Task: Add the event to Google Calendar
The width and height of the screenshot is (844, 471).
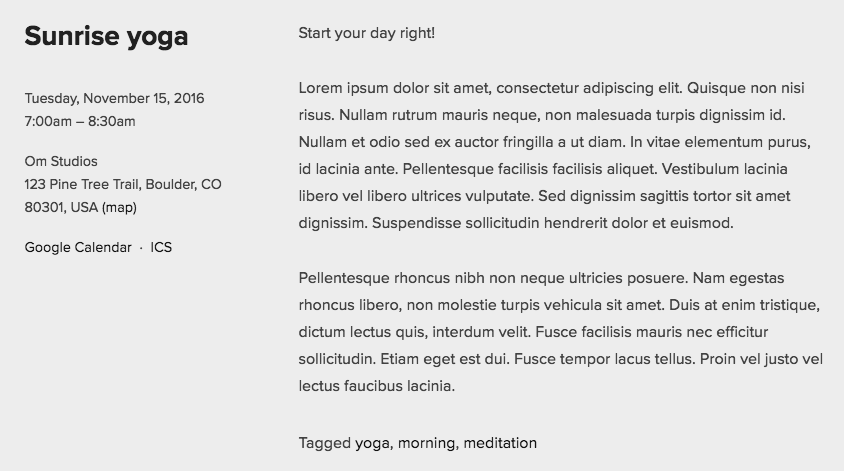Action: tap(78, 247)
